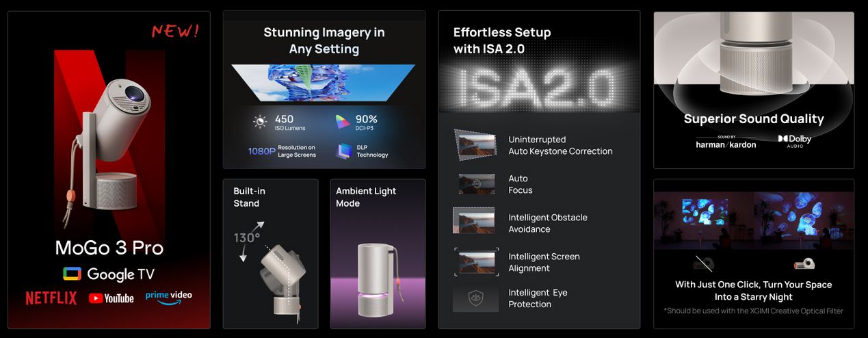868x338 pixels.
Task: Click the Auto Focus thumbnail icon
Action: point(477,184)
